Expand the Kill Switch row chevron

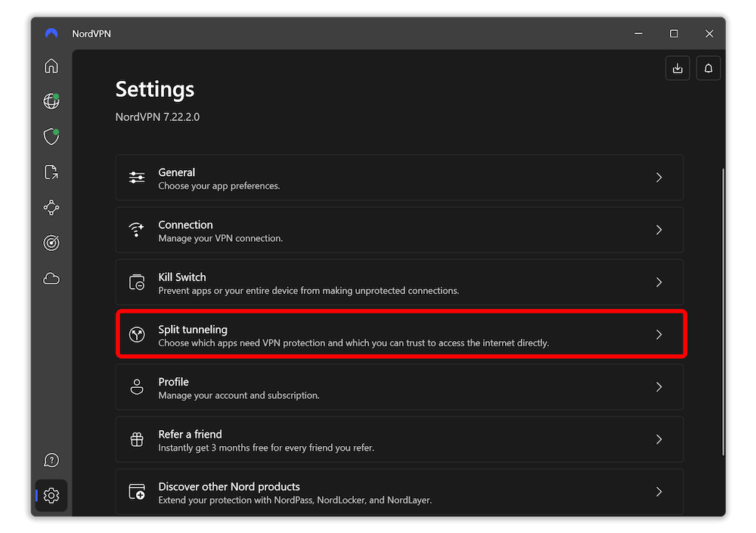tap(658, 282)
